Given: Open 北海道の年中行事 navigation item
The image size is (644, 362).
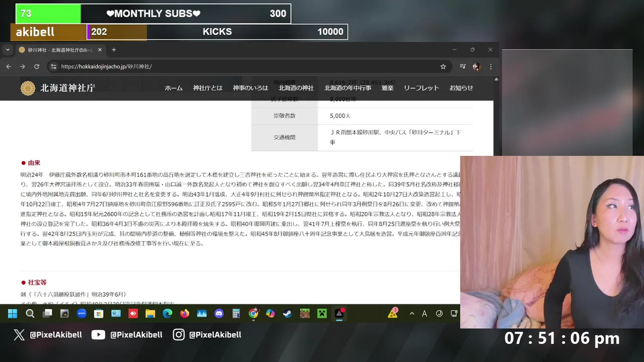Looking at the screenshot, I should [x=348, y=88].
